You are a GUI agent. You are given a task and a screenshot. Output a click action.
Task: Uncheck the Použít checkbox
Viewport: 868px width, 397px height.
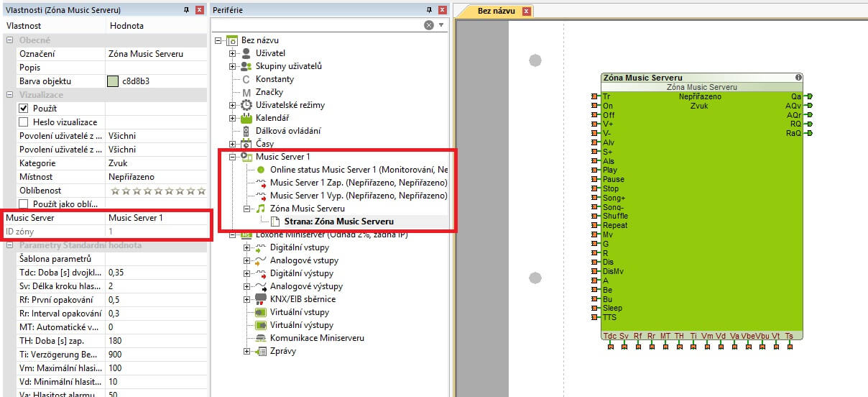(23, 109)
